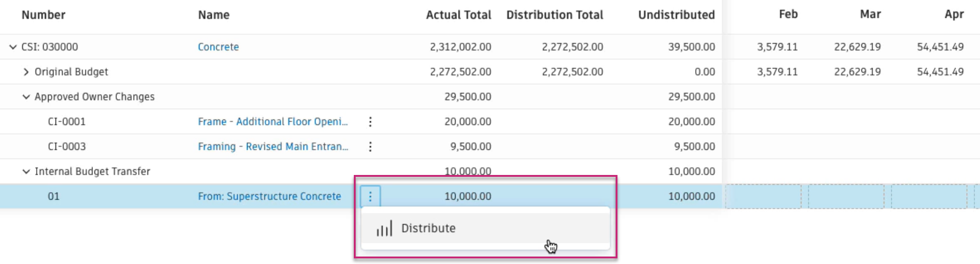Open more options menu for CI-0001 row
Image resolution: width=980 pixels, height=264 pixels.
pos(370,121)
